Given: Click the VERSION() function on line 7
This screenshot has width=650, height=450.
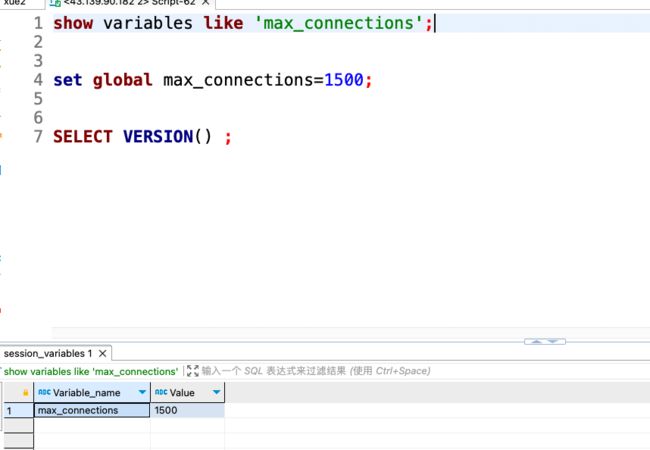Looking at the screenshot, I should click(167, 137).
